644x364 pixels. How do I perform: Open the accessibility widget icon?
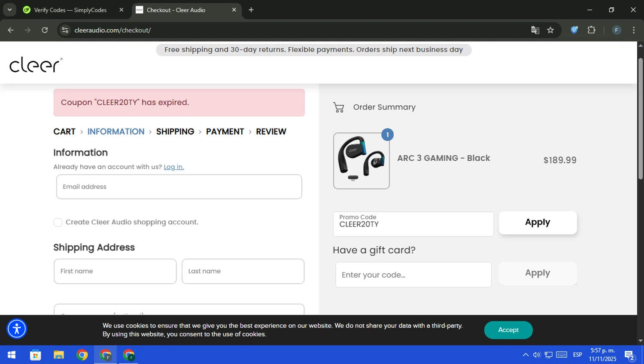click(17, 329)
